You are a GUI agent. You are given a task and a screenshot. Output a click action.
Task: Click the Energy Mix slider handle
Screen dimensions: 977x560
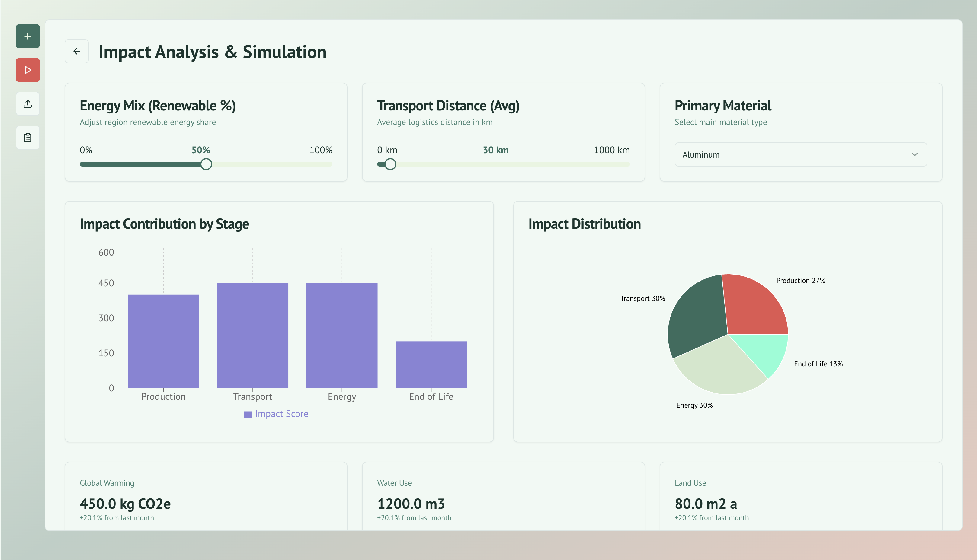[x=206, y=164]
